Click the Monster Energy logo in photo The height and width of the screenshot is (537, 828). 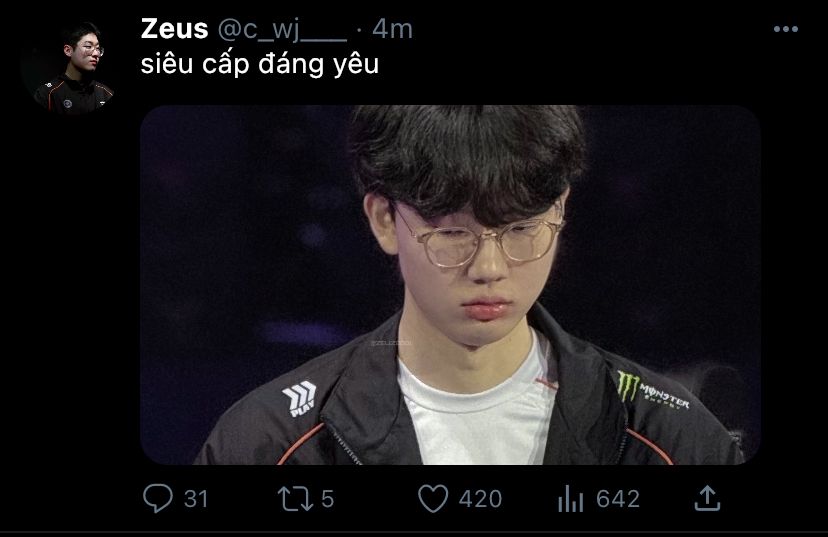pos(653,389)
